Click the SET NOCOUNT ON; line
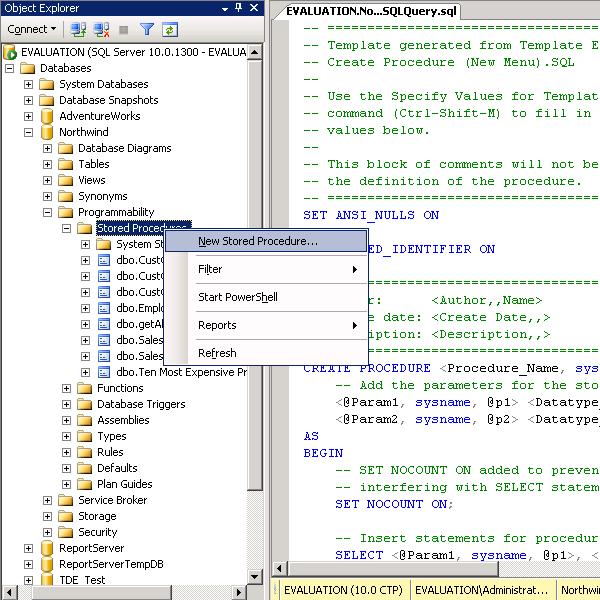Viewport: 600px width, 600px height. pyautogui.click(x=394, y=504)
